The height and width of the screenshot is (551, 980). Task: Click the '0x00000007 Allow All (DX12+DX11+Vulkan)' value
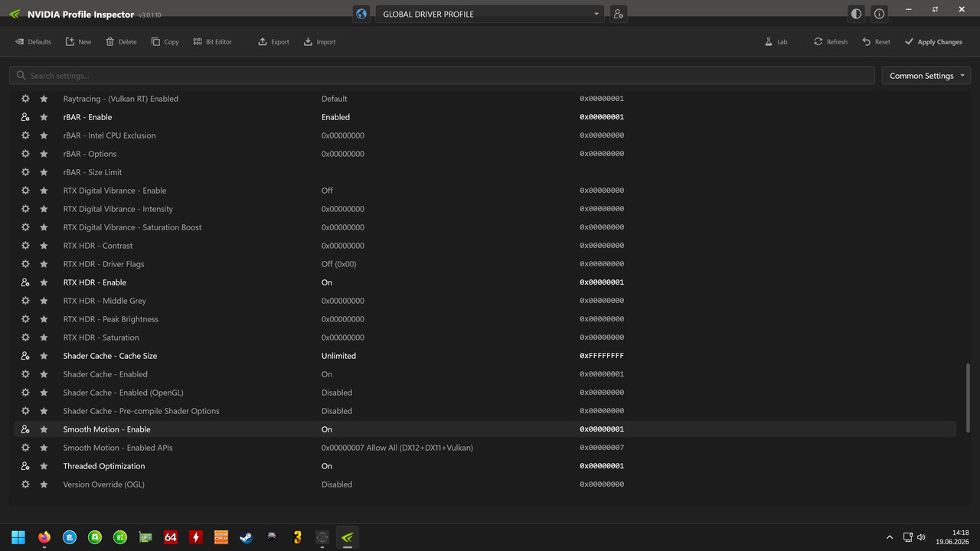point(397,448)
